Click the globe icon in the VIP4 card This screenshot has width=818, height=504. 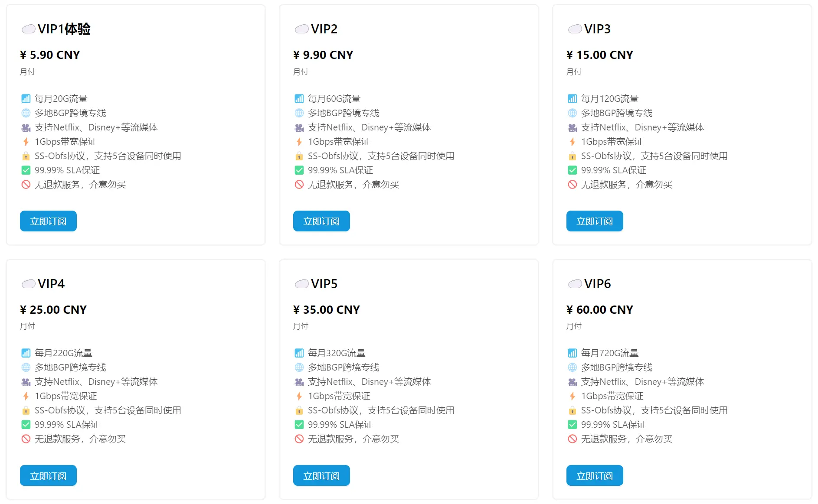point(26,367)
